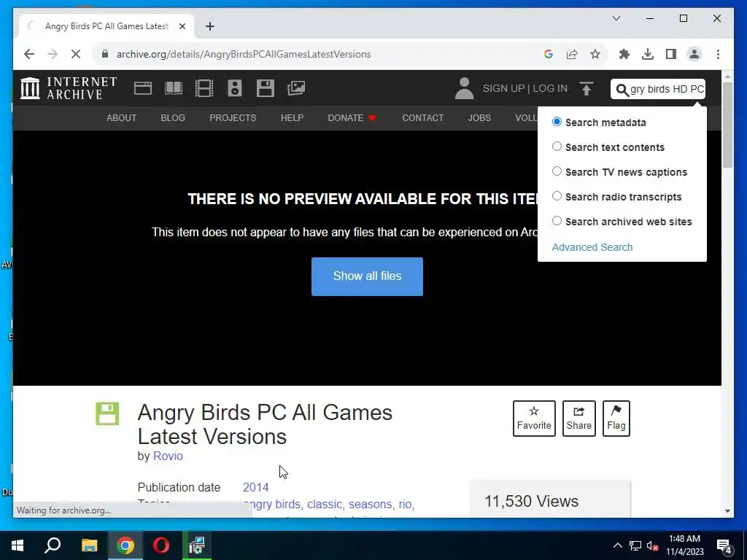Image resolution: width=747 pixels, height=560 pixels.
Task: Open Chrome extensions puzzle icon
Action: 624,54
